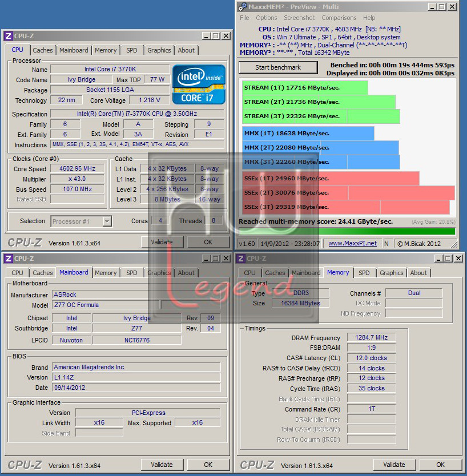
Task: Click the LPCIO NCT6776 value
Action: (x=136, y=340)
